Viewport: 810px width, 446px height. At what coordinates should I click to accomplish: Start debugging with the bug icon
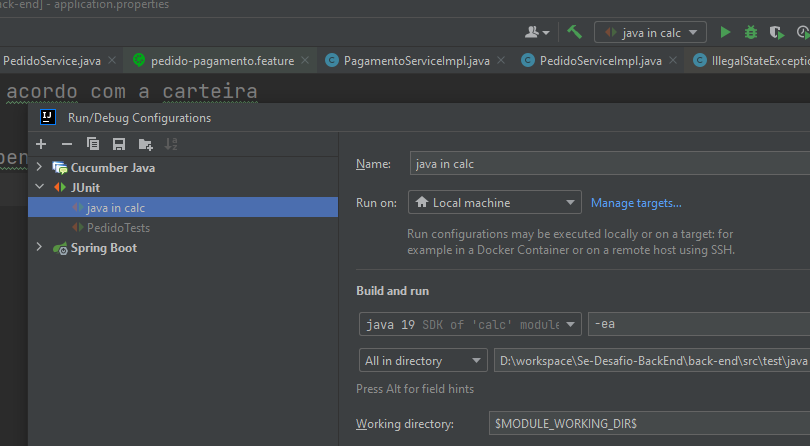[x=751, y=33]
